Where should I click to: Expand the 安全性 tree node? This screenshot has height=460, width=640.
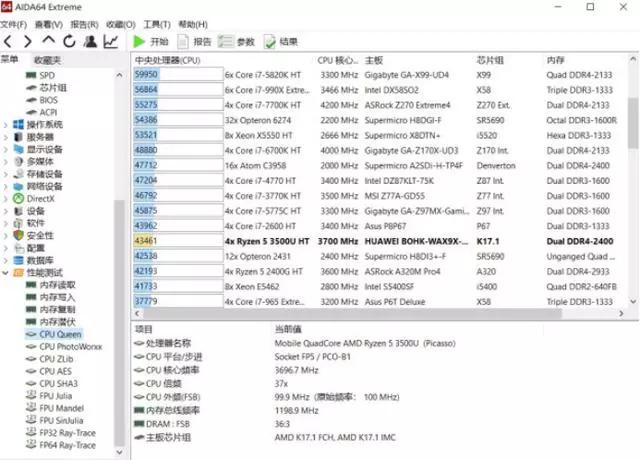point(6,236)
